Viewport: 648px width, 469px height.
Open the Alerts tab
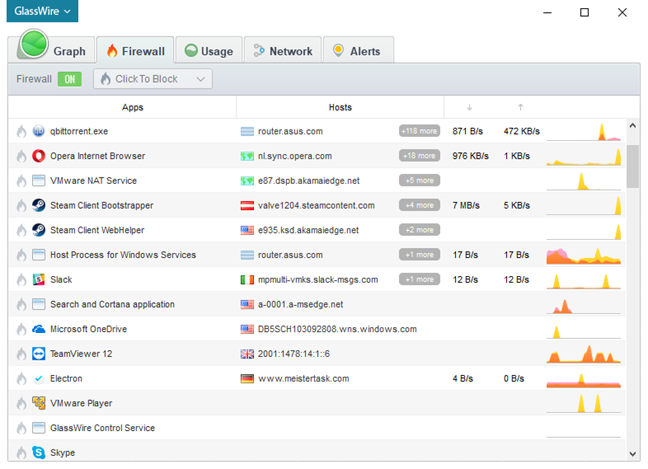[358, 50]
